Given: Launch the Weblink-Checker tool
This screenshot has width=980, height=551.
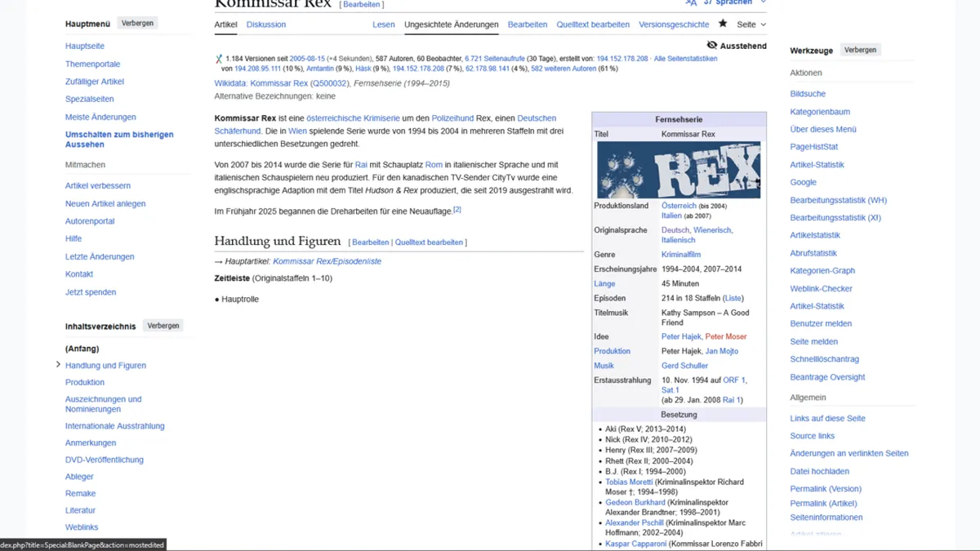Looking at the screenshot, I should 821,288.
